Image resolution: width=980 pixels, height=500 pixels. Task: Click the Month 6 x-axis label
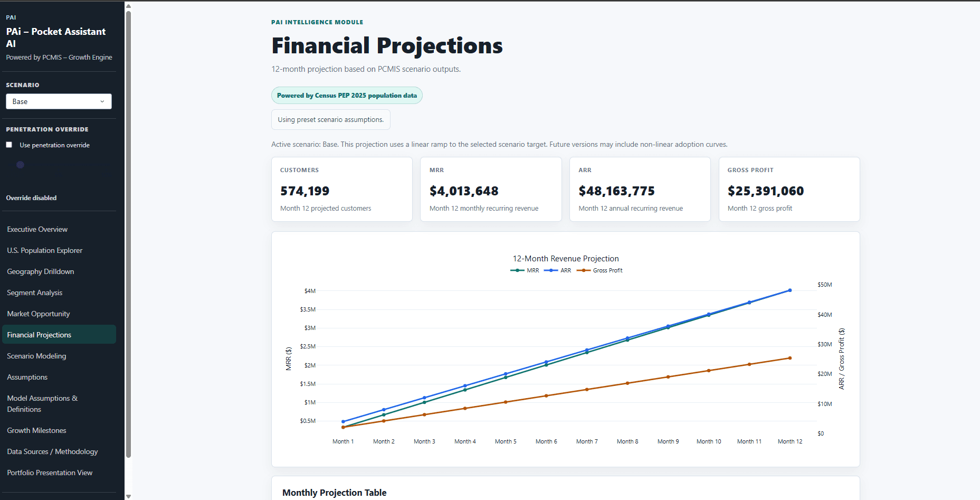click(546, 441)
